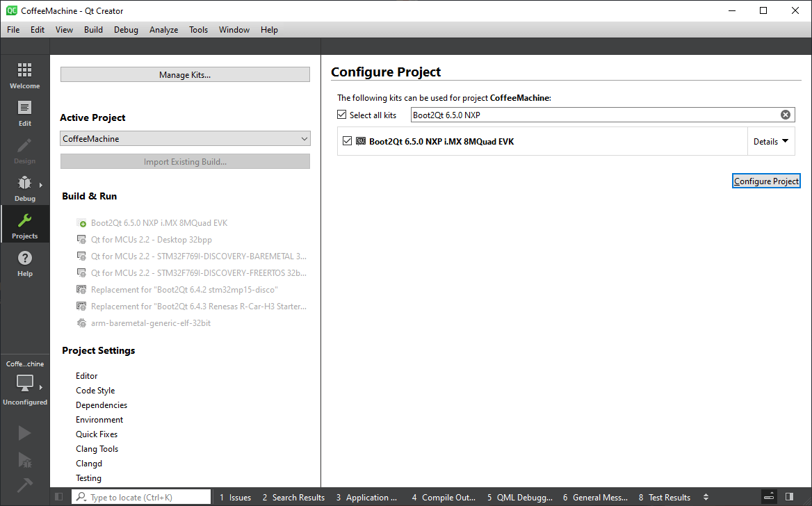Click the Build hammer icon
812x506 pixels.
tap(24, 484)
